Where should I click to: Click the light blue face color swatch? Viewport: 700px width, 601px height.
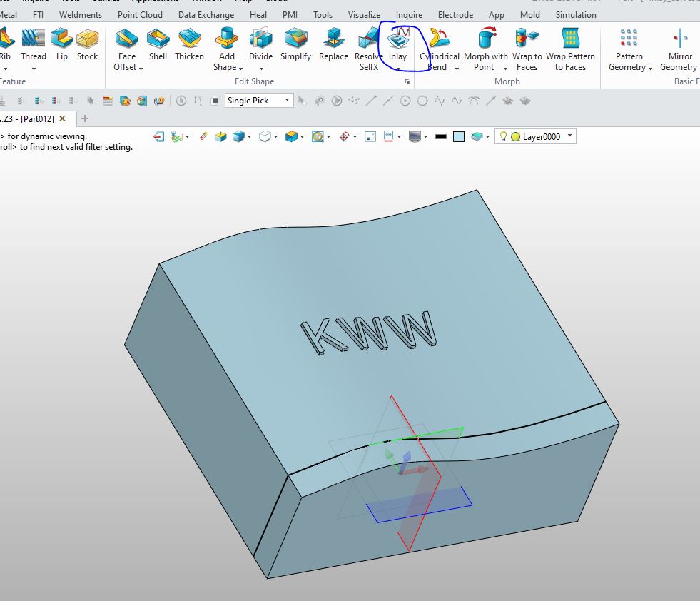pos(459,136)
